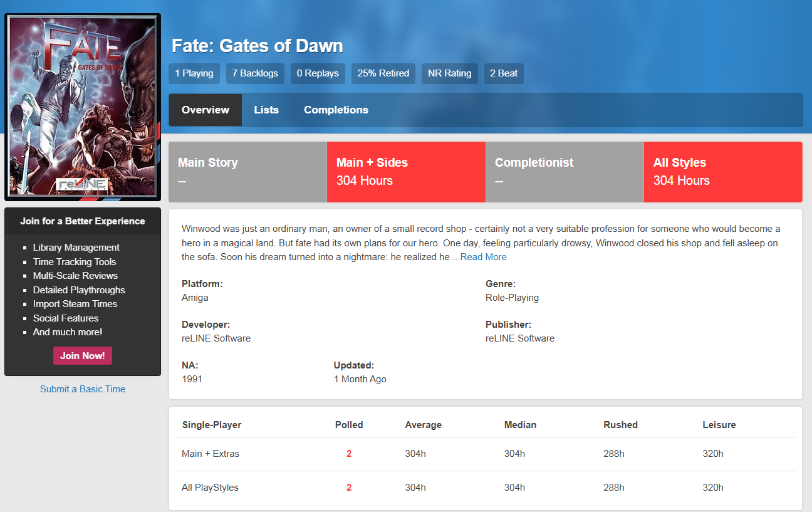Click the polled count for All PlayStyles
This screenshot has width=812, height=512.
(x=349, y=488)
